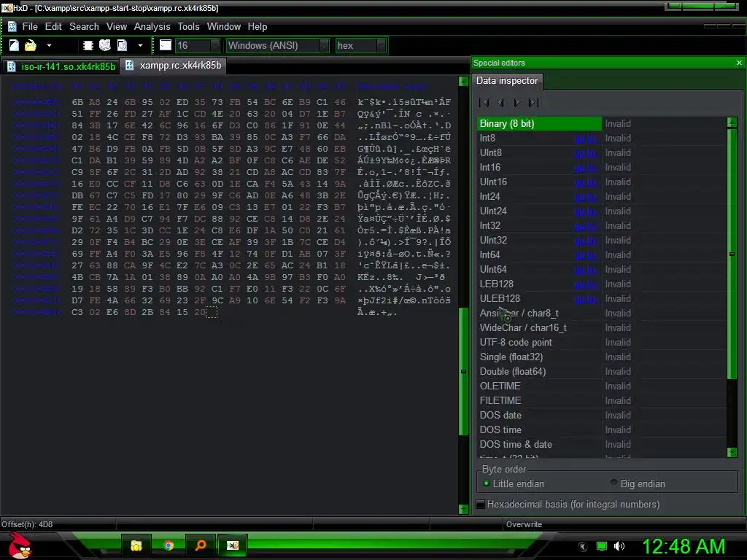747x560 pixels.
Task: Click hex editor scrollbar up arrow
Action: click(463, 82)
